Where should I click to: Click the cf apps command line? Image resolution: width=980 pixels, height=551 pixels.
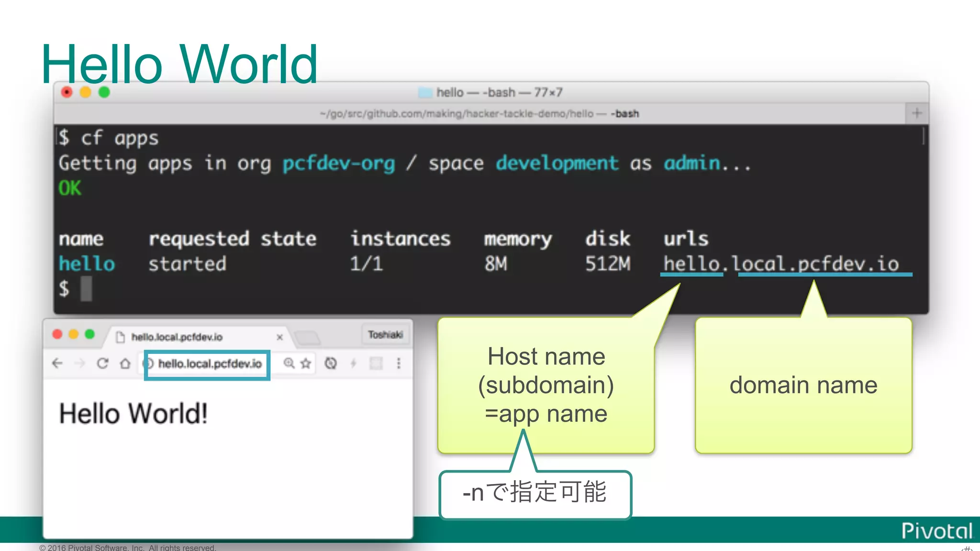tap(109, 138)
